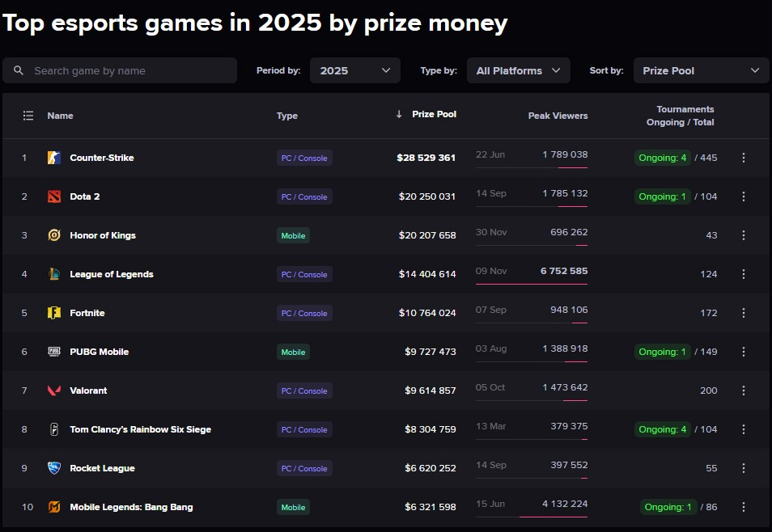Click the Dota 2 game logo icon

tap(54, 196)
